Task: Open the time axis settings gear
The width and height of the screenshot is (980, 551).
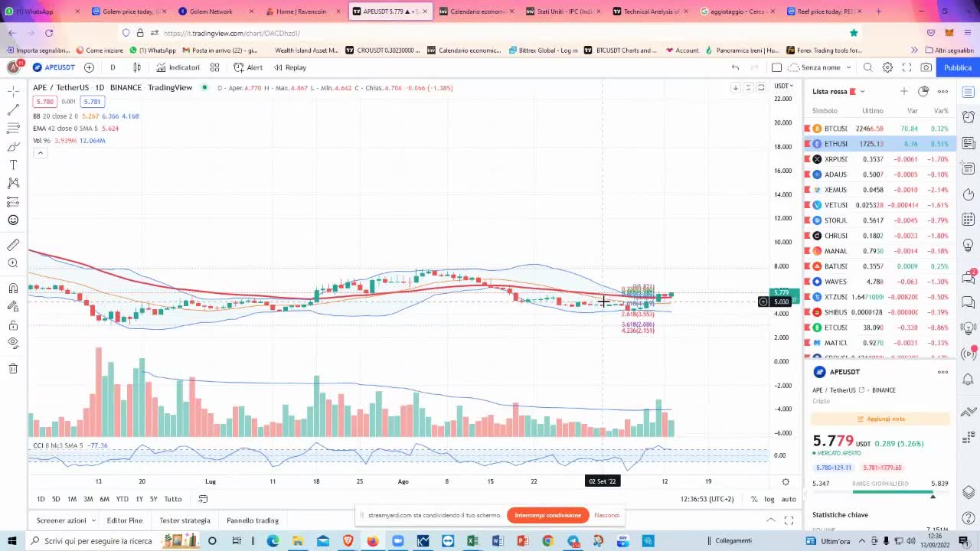Action: pyautogui.click(x=786, y=481)
